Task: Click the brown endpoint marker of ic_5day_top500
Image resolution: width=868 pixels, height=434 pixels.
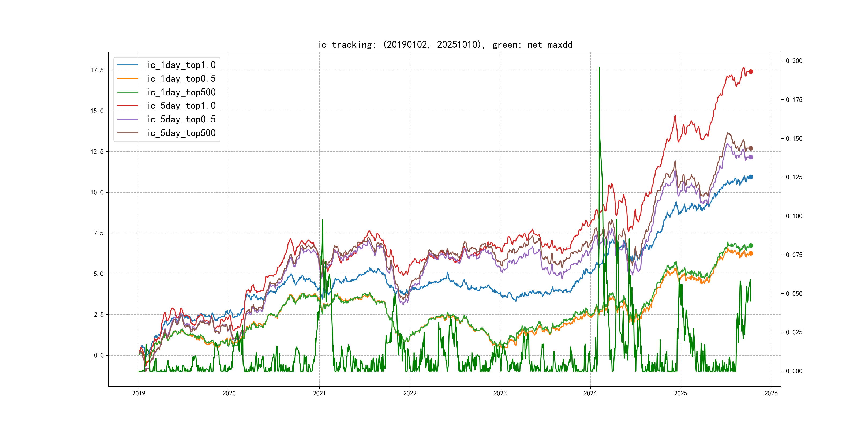Action: click(750, 148)
